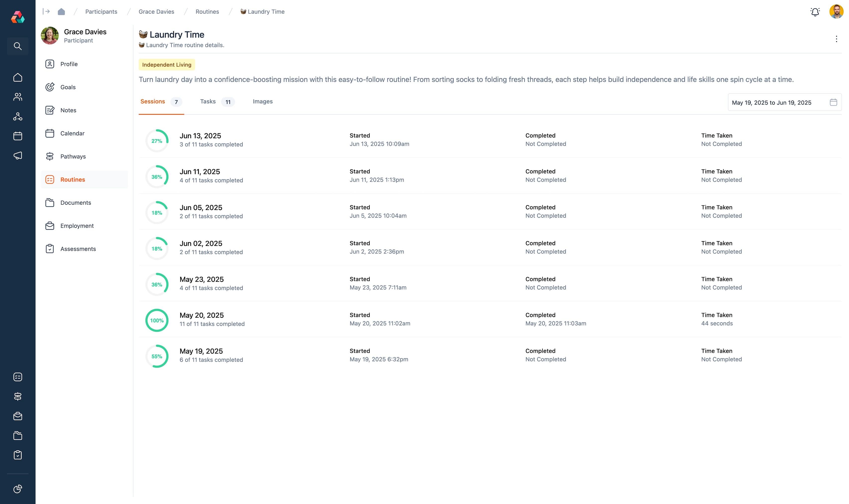Open Goals in participant menu
Viewport: 849px width, 504px height.
(x=68, y=87)
